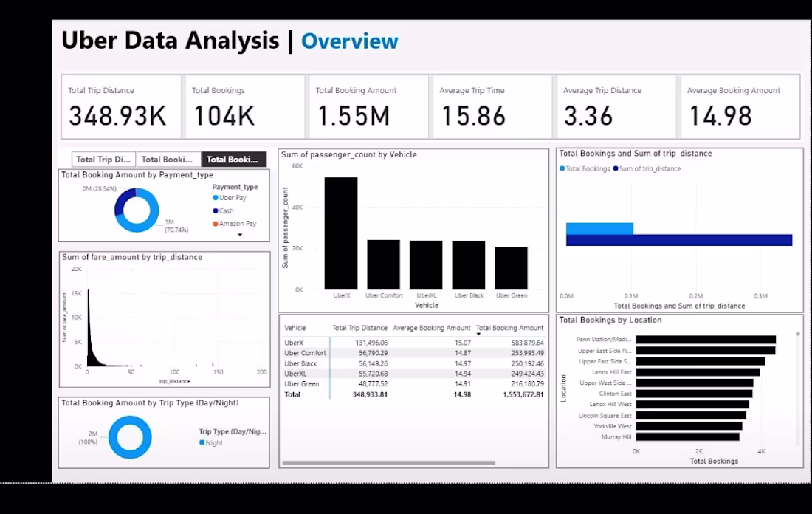Select Upper East Side N... bar
The image size is (812, 514).
706,351
